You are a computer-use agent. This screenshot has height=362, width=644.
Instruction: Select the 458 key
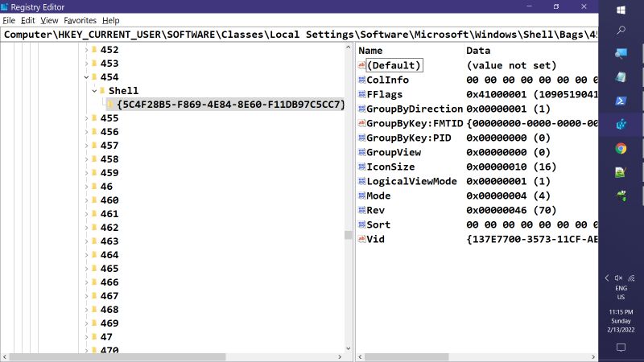109,159
